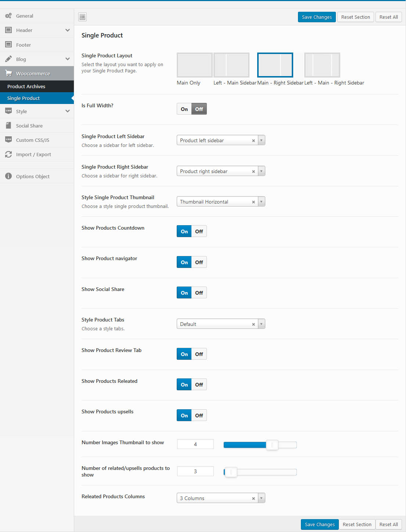Turn on the Is Full Width option
The image size is (406, 532).
(184, 109)
